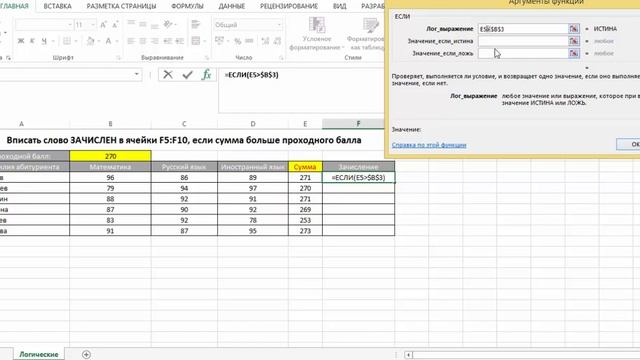The image size is (640, 360).
Task: Open Число group dialog launcher
Action: (281, 58)
